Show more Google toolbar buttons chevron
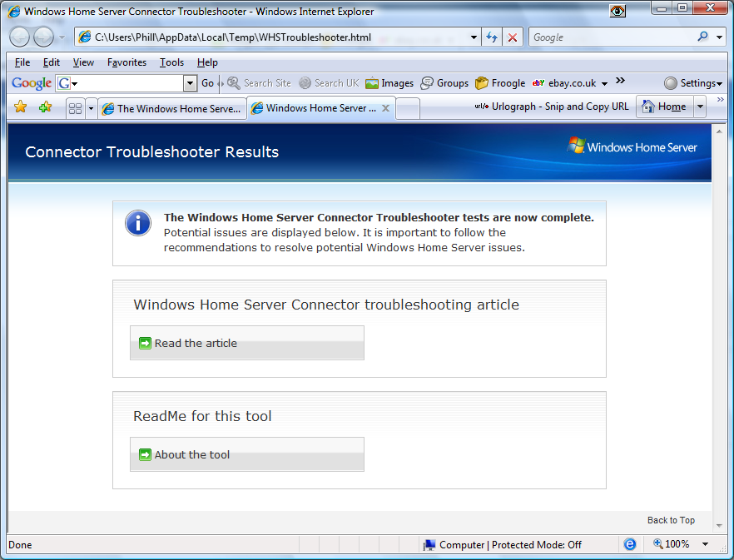 (x=620, y=81)
